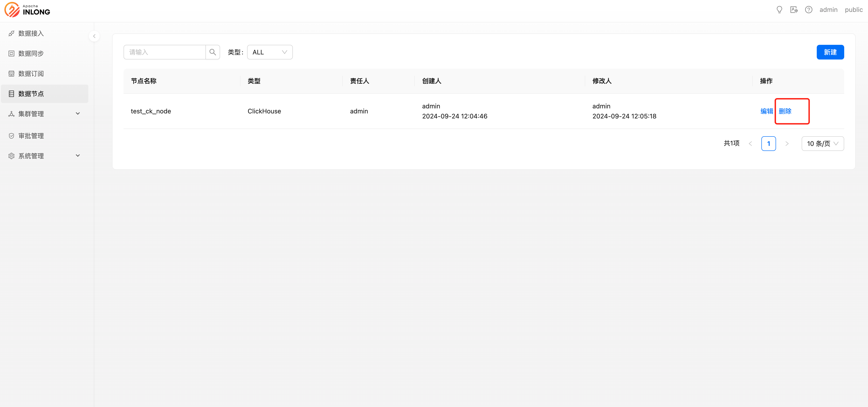Open the 10 条/页 page size dropdown
The width and height of the screenshot is (868, 407).
pyautogui.click(x=822, y=143)
